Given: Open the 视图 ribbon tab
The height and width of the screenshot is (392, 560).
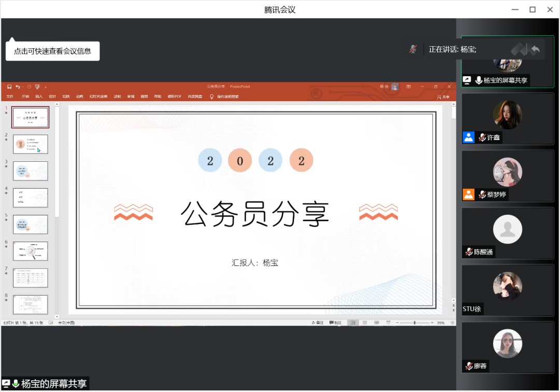Looking at the screenshot, I should pos(144,96).
